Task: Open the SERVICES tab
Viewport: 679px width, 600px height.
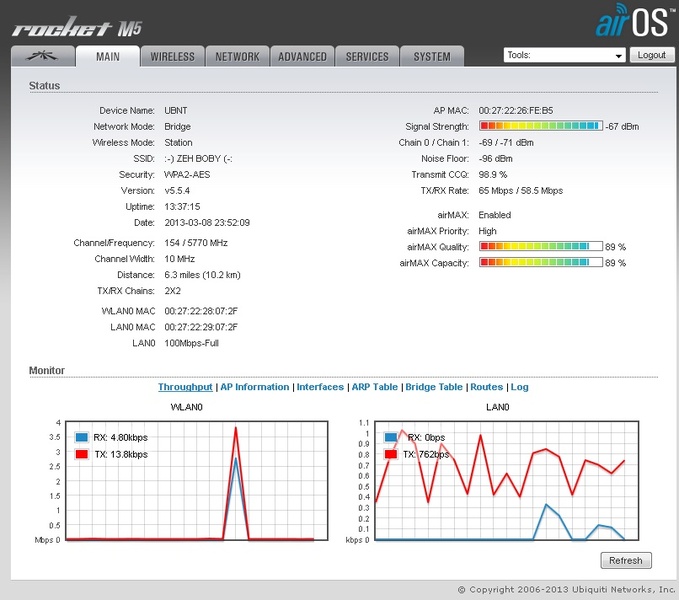Action: click(x=367, y=57)
